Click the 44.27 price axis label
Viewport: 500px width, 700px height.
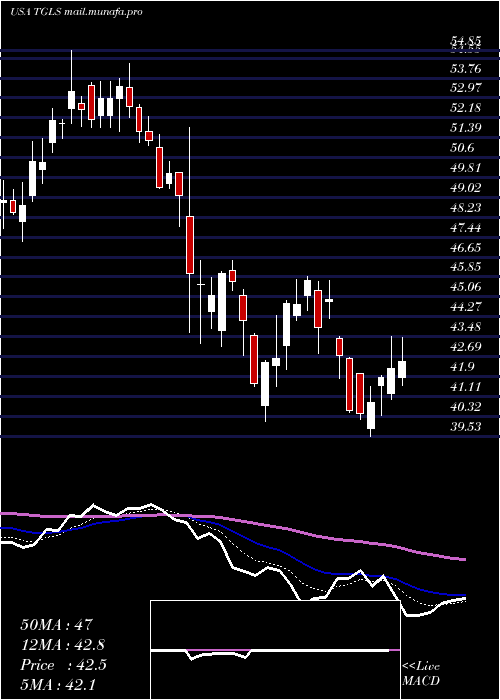click(466, 307)
